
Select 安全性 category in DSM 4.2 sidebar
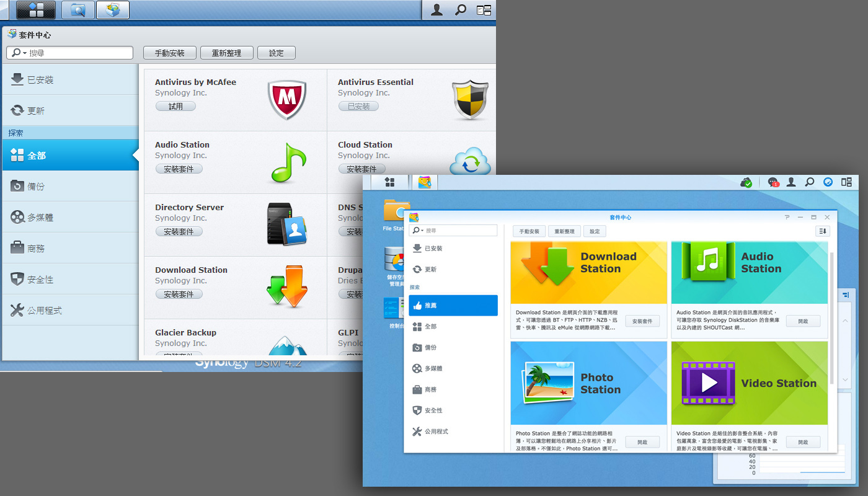click(x=70, y=279)
